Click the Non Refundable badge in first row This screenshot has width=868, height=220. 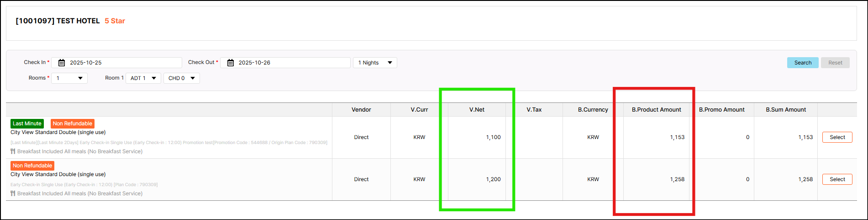click(72, 123)
